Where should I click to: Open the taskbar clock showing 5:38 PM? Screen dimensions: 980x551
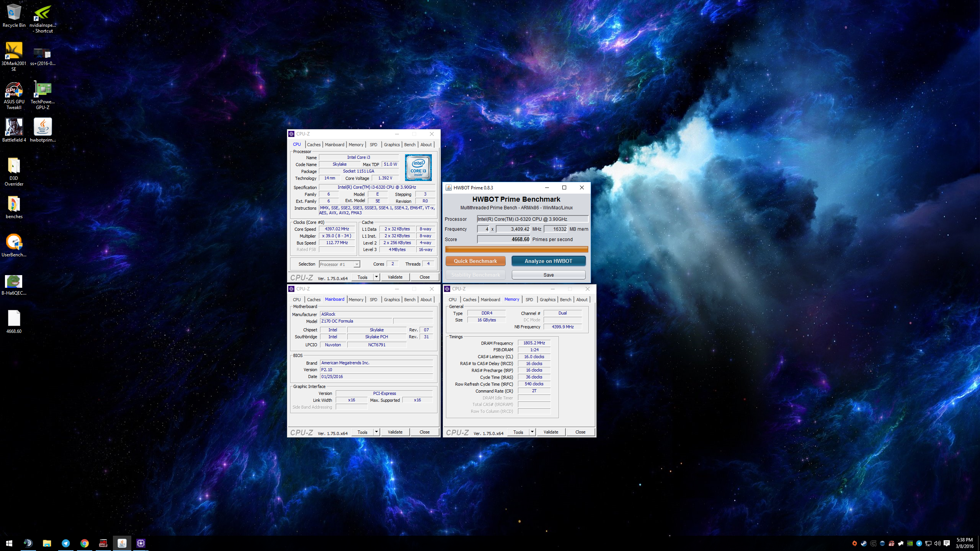(x=964, y=543)
